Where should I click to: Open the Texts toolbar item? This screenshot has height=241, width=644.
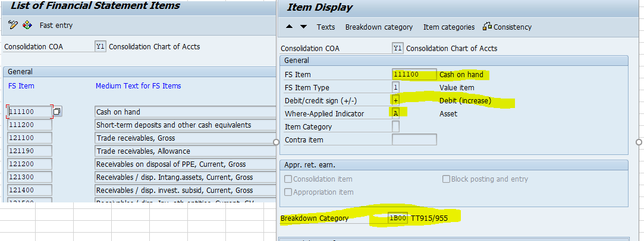coord(325,27)
